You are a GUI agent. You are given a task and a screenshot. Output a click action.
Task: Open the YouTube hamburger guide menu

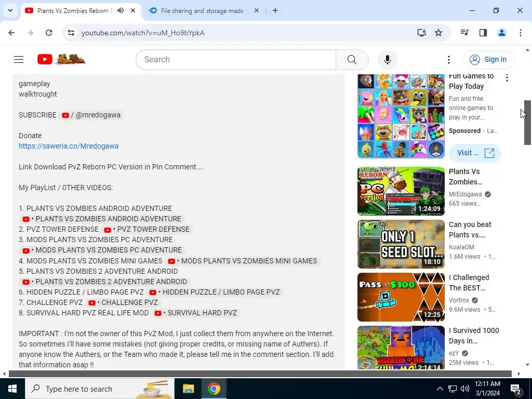pyautogui.click(x=19, y=60)
